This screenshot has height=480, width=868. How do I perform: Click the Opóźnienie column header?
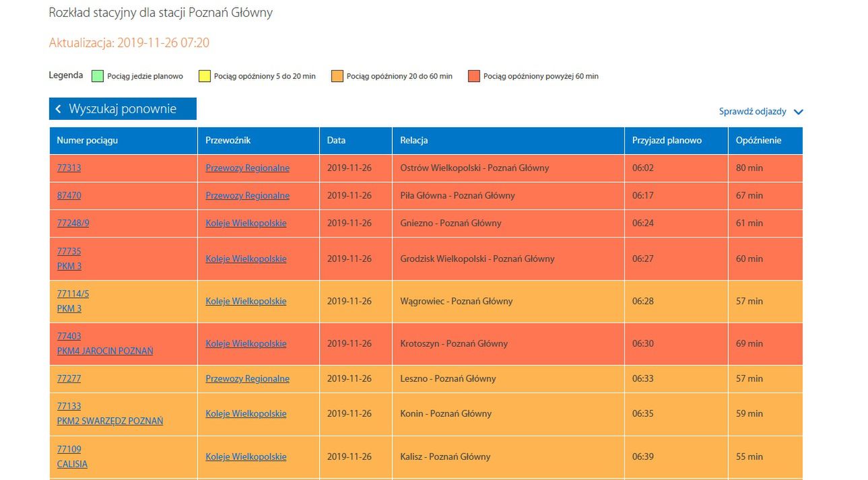click(766, 141)
